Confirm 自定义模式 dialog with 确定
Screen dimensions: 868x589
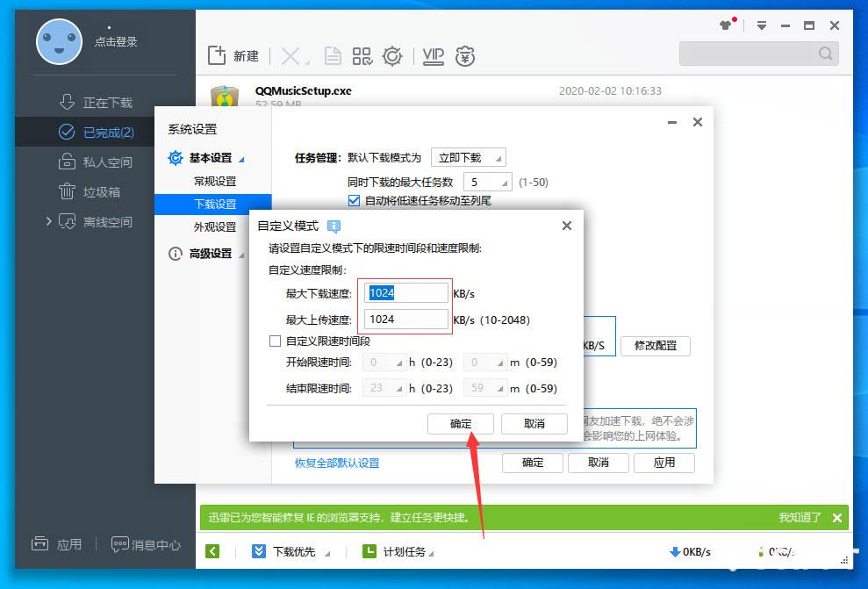[461, 423]
